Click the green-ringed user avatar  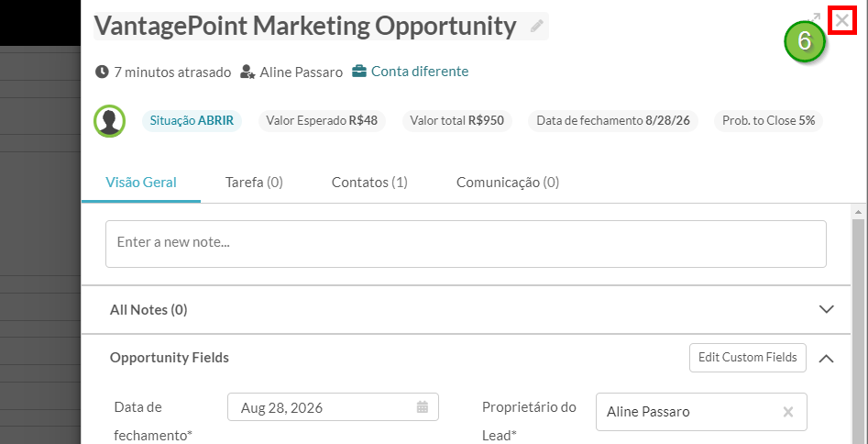[x=110, y=121]
